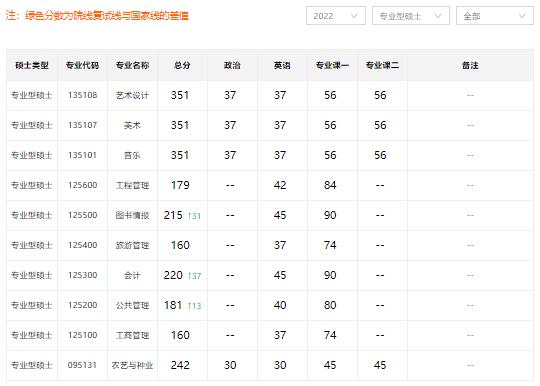The image size is (540, 386).
Task: Click the 专业名称 column header
Action: coord(132,65)
